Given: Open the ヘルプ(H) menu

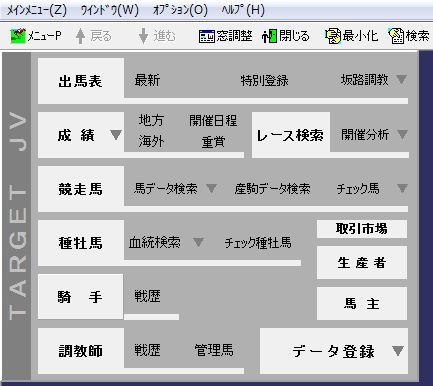Looking at the screenshot, I should tap(243, 10).
